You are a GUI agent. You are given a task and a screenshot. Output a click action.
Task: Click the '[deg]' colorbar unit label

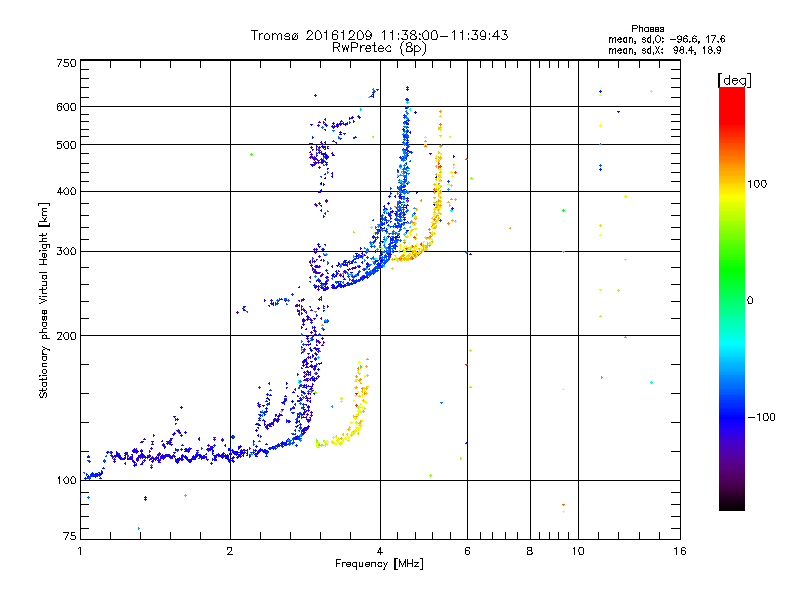point(734,80)
